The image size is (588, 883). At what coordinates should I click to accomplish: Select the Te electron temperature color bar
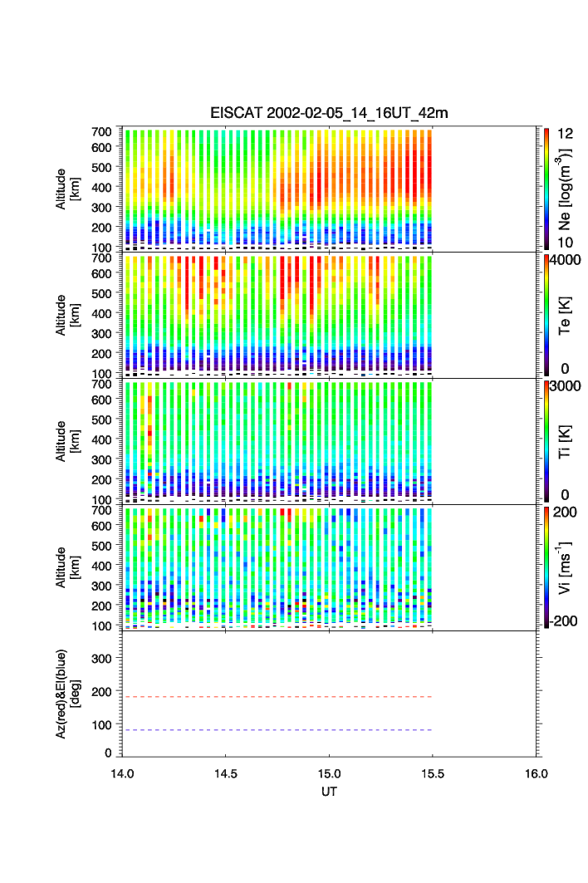tap(546, 315)
